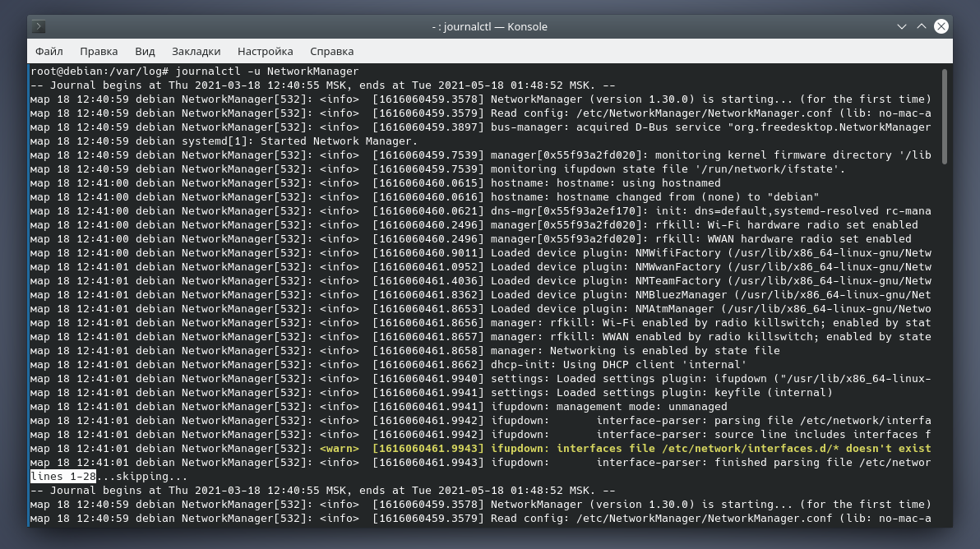Close the journalctl Konsole window
Screen dimensions: 980x549
point(941,26)
